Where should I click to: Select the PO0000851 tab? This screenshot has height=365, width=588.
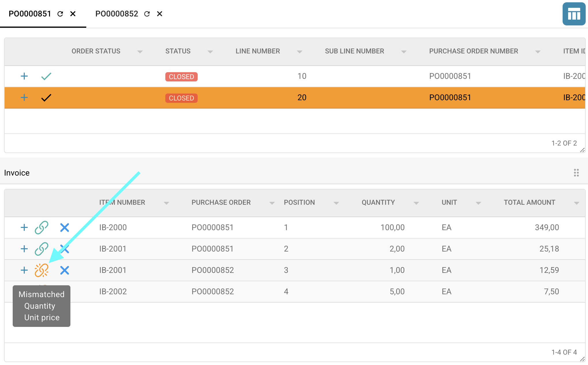coord(30,14)
